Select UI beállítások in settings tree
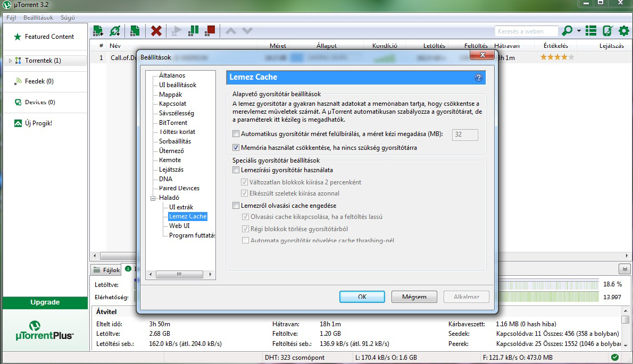633x364 pixels. pyautogui.click(x=178, y=85)
